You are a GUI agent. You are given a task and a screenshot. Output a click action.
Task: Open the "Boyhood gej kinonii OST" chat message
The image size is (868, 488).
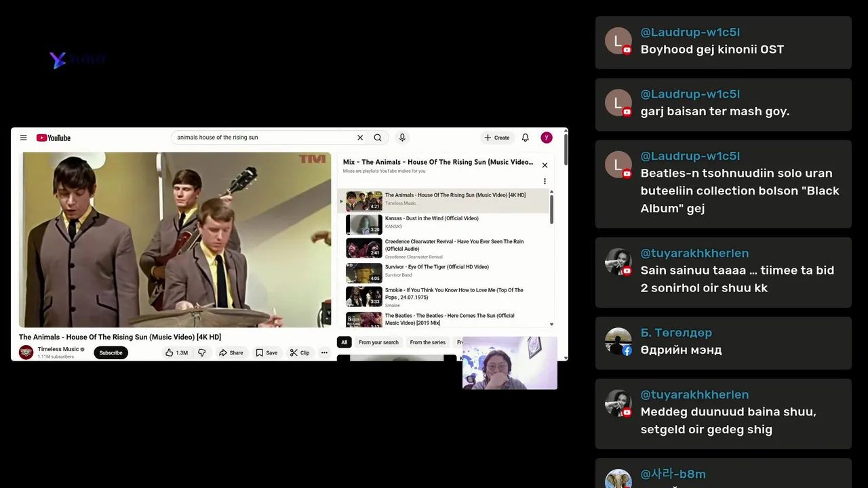coord(723,42)
